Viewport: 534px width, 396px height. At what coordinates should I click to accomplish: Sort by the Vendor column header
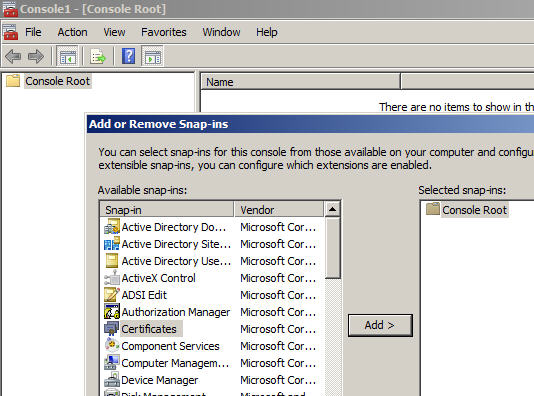point(279,209)
